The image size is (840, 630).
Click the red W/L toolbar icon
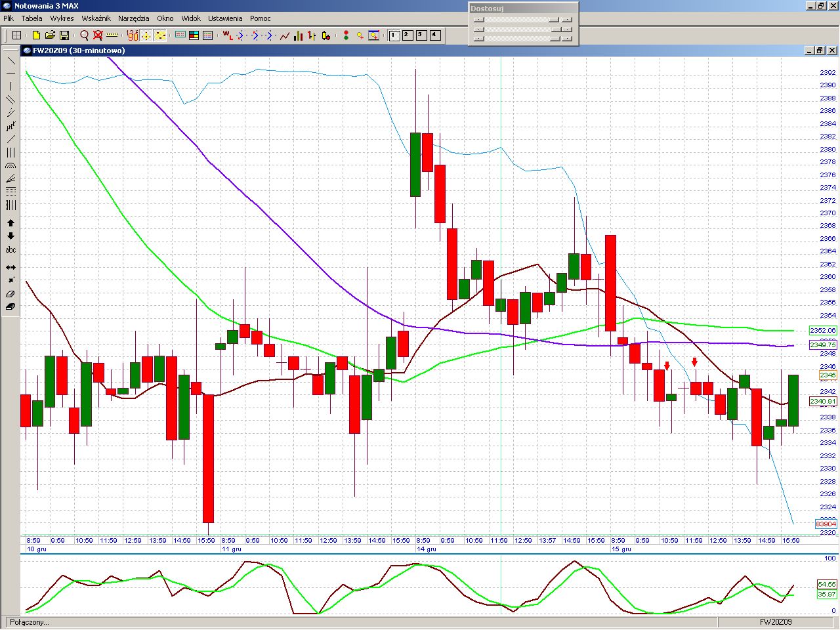click(x=228, y=35)
